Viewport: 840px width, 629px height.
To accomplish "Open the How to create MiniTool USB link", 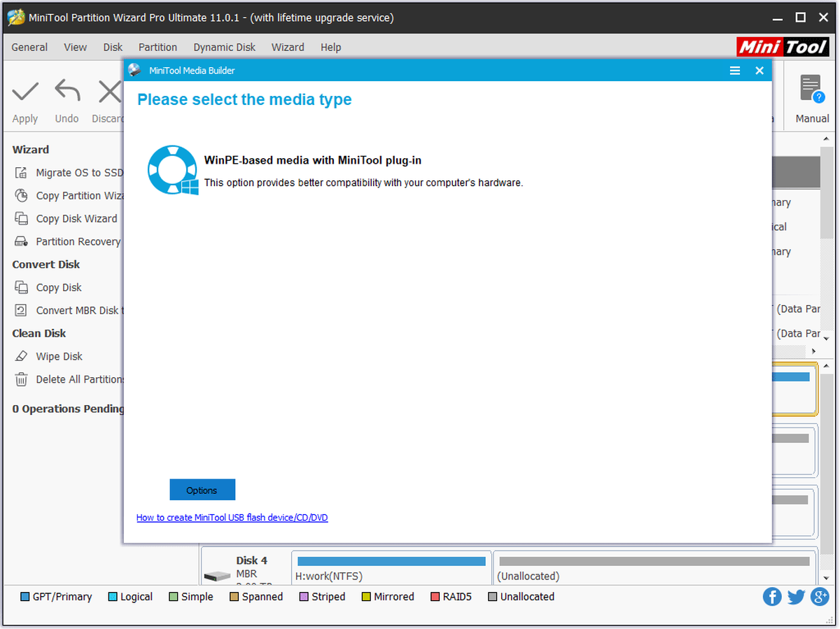I will (x=232, y=518).
